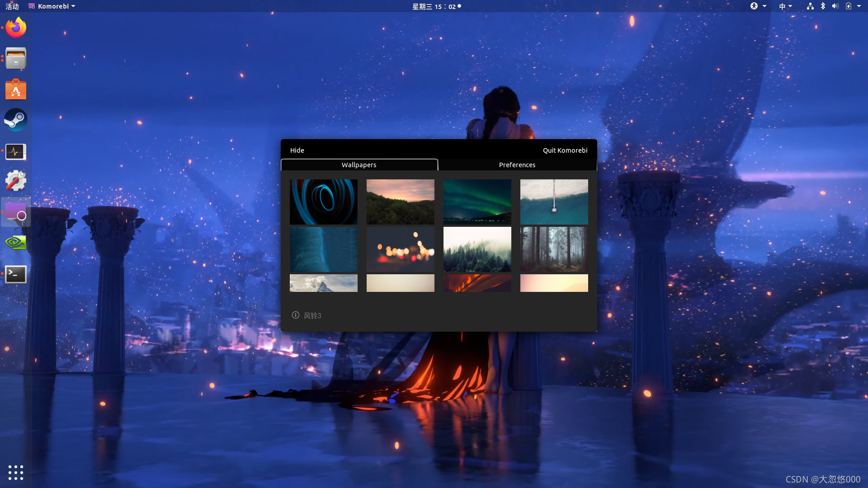Click the info icon beside 风铃3
Image resolution: width=868 pixels, height=488 pixels.
click(x=296, y=315)
